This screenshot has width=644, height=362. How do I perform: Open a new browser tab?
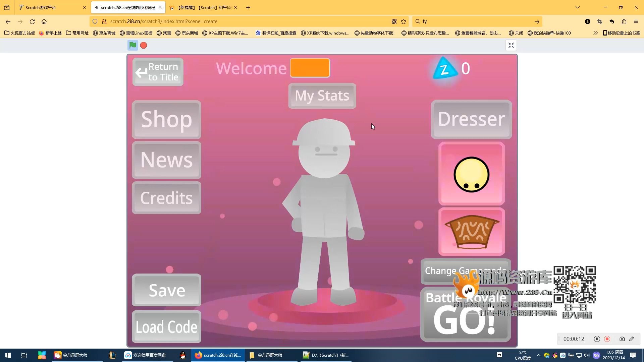248,7
